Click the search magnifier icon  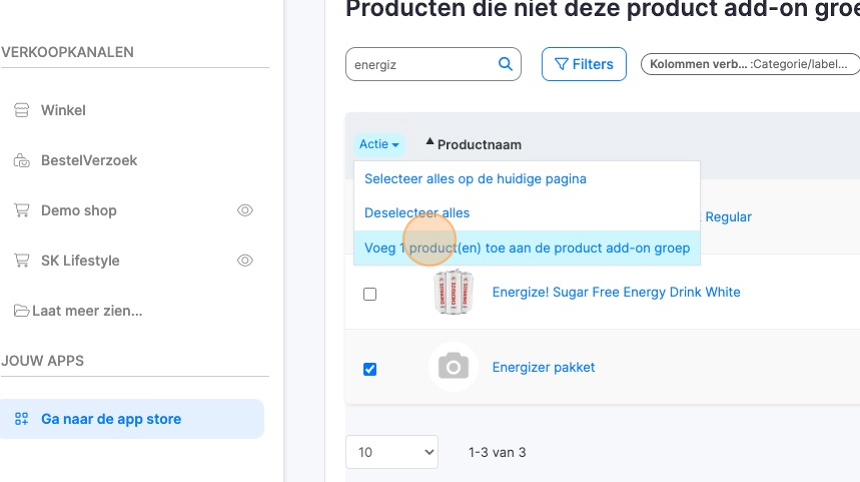[505, 64]
